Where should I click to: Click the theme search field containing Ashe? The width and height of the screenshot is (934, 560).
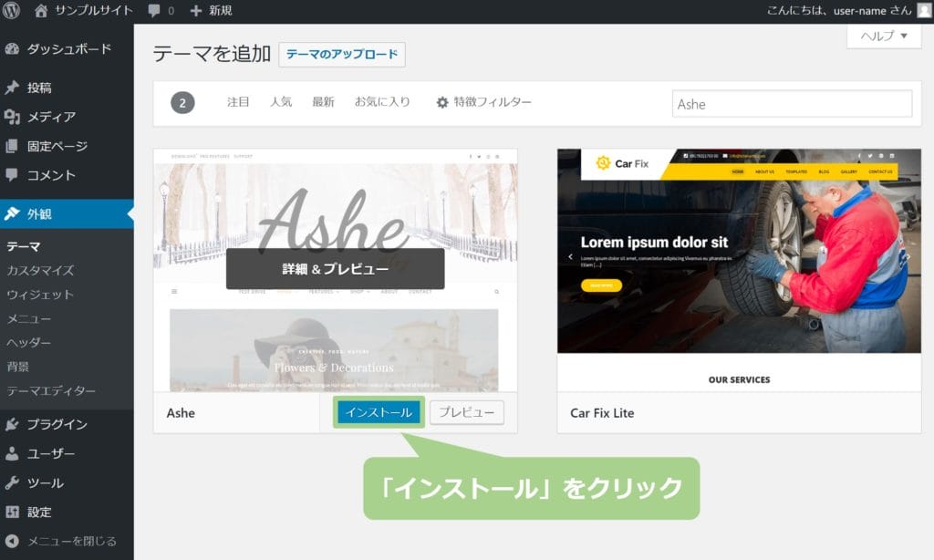click(792, 104)
